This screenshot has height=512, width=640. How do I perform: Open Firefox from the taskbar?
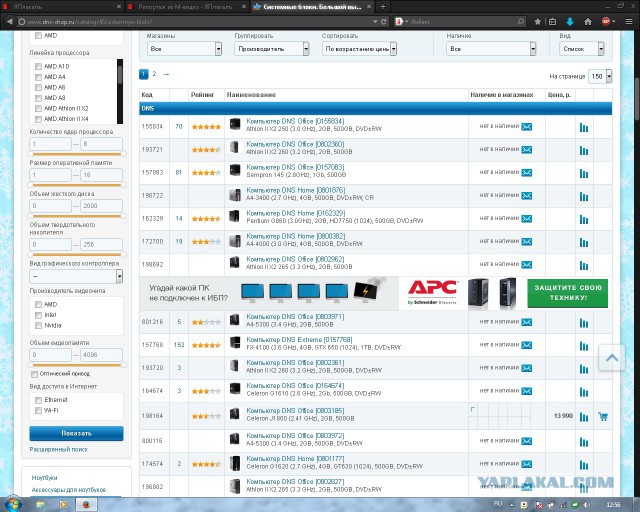tap(86, 505)
